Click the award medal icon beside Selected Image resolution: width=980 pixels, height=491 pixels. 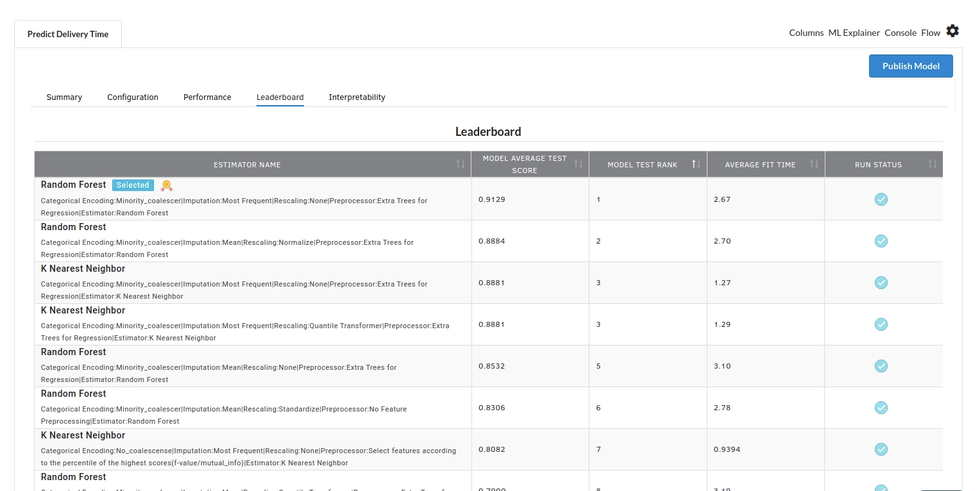167,186
